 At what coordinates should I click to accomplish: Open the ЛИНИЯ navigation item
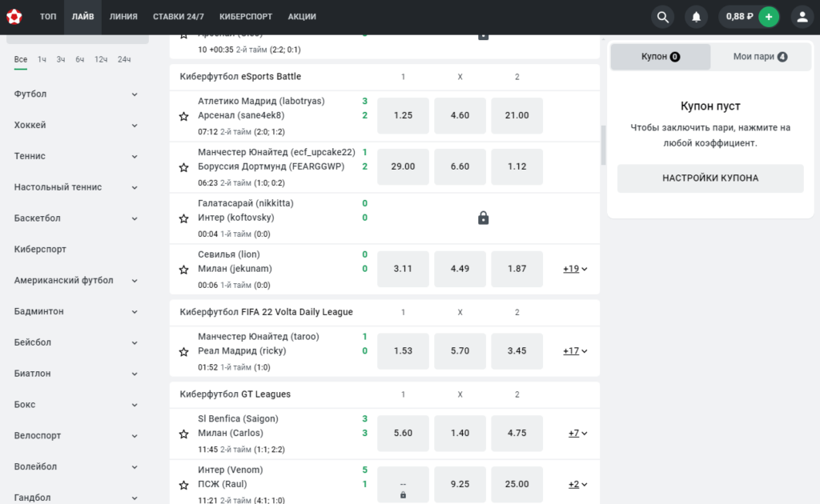[x=123, y=17]
